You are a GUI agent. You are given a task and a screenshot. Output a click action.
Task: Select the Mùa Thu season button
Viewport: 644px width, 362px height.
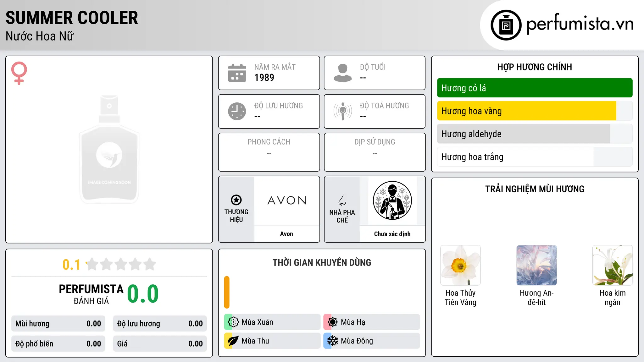[272, 341]
